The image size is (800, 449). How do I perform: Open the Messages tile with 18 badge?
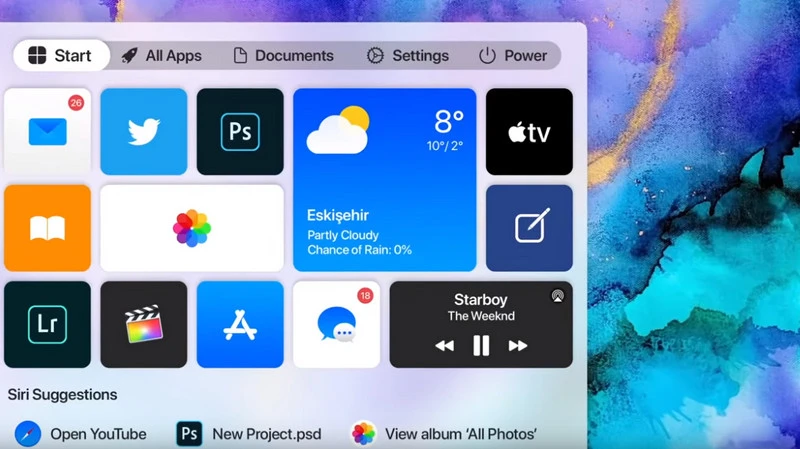point(337,325)
